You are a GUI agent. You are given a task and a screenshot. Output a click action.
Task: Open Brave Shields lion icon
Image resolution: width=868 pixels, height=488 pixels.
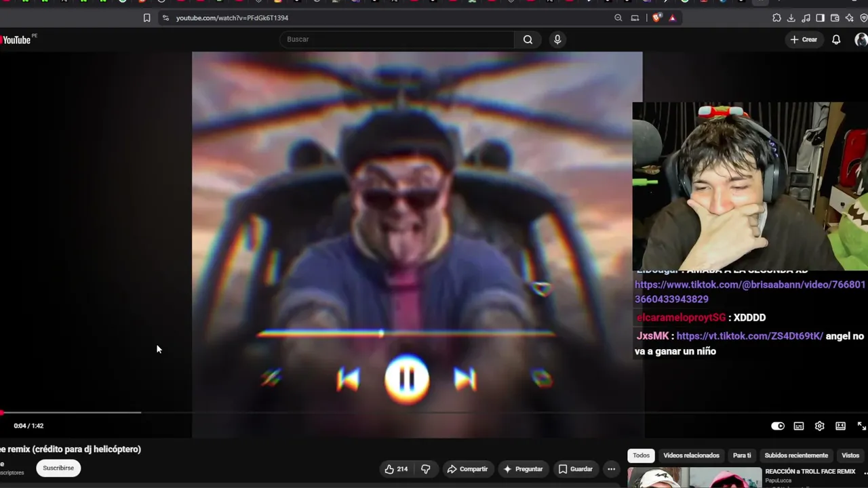656,18
